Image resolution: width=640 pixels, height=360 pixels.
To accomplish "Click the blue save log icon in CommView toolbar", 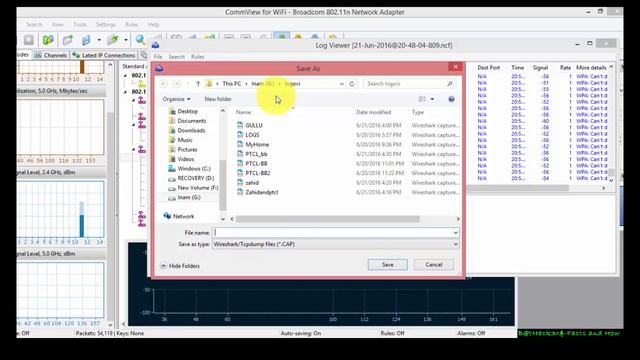I will (86, 40).
